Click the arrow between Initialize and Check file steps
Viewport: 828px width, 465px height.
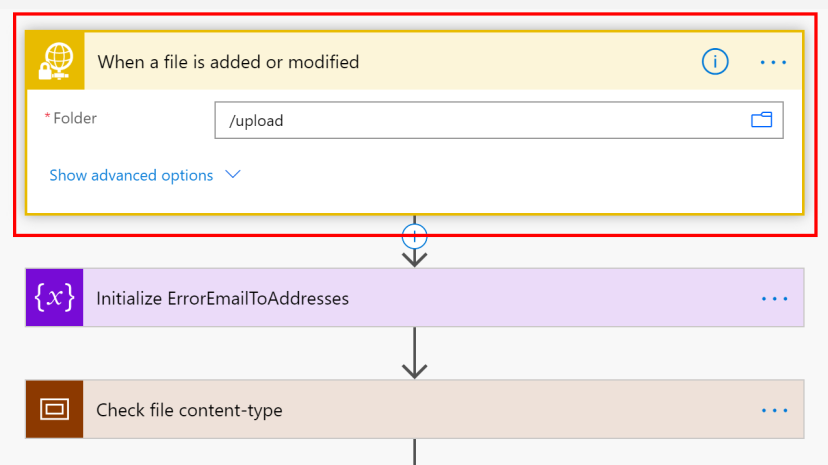[x=414, y=353]
